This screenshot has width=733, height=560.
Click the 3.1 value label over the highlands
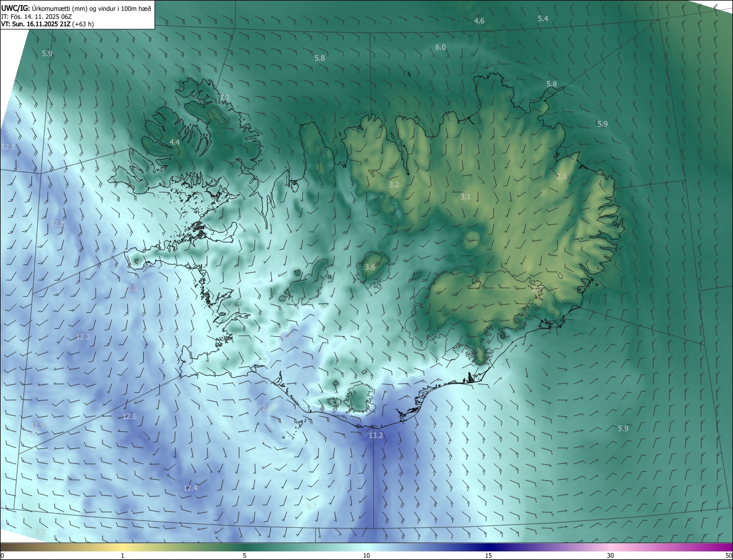[466, 197]
